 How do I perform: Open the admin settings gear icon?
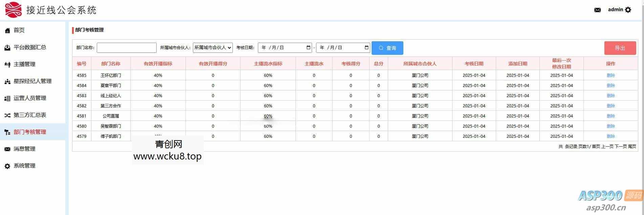pyautogui.click(x=628, y=10)
